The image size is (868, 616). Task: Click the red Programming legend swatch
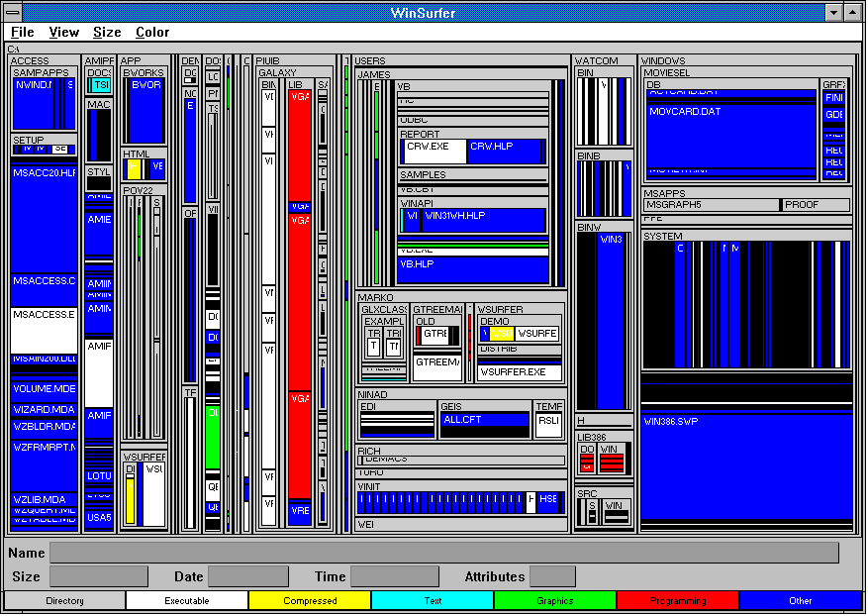pyautogui.click(x=678, y=600)
